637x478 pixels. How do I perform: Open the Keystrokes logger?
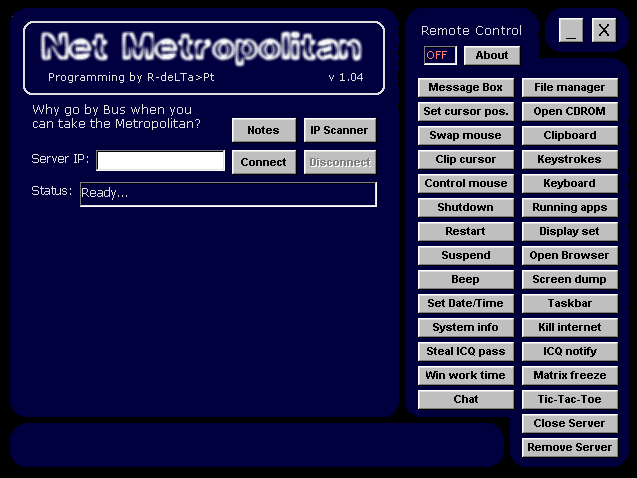(569, 159)
